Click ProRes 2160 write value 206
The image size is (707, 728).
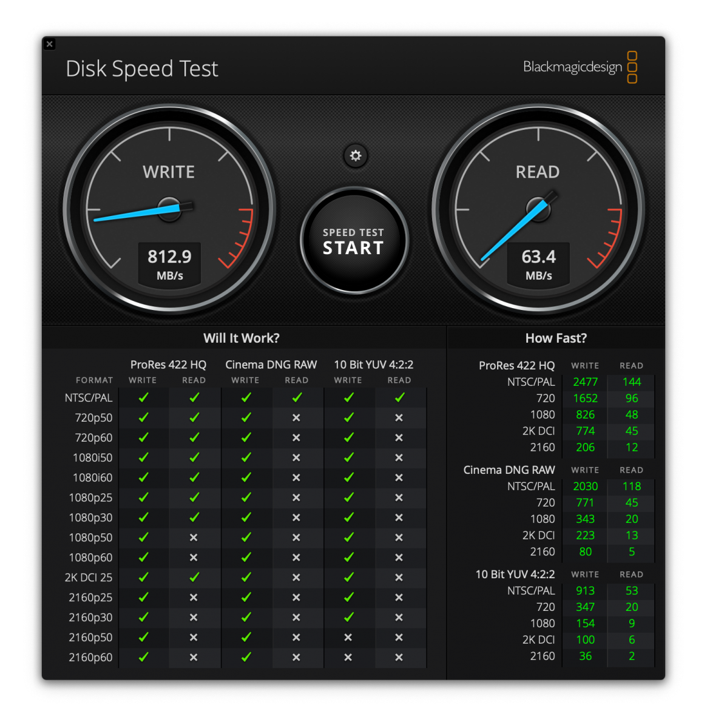tap(585, 447)
